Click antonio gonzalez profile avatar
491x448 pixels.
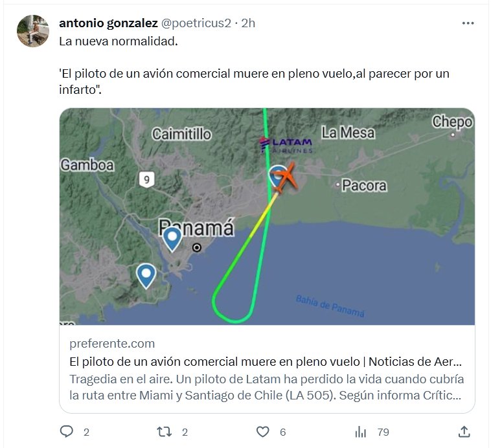pos(33,30)
